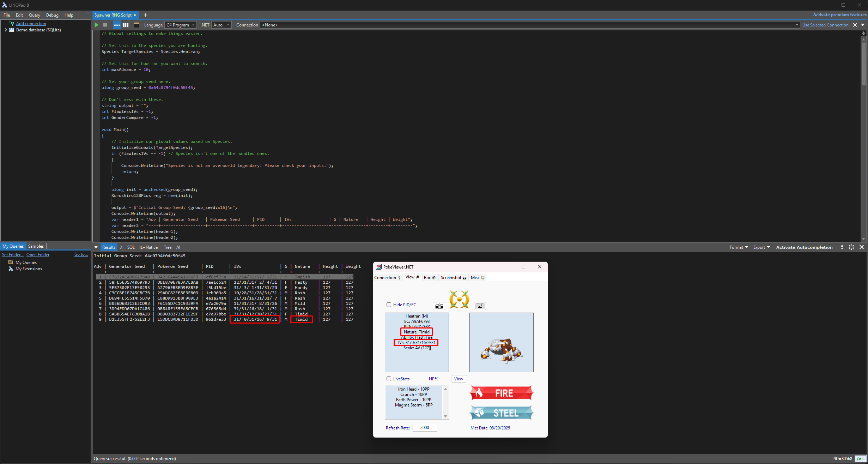This screenshot has height=464, width=868.
Task: Switch to the Box tab in PokeViewer
Action: click(x=429, y=278)
